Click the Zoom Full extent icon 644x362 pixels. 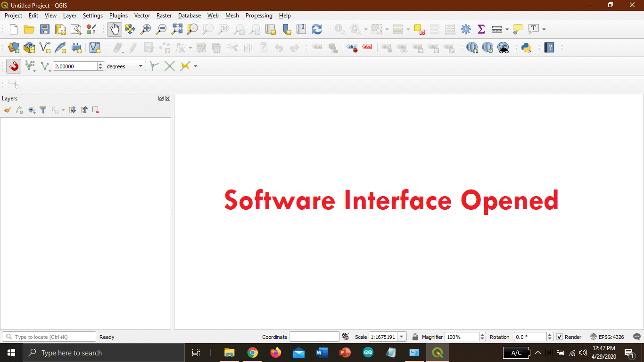click(177, 29)
